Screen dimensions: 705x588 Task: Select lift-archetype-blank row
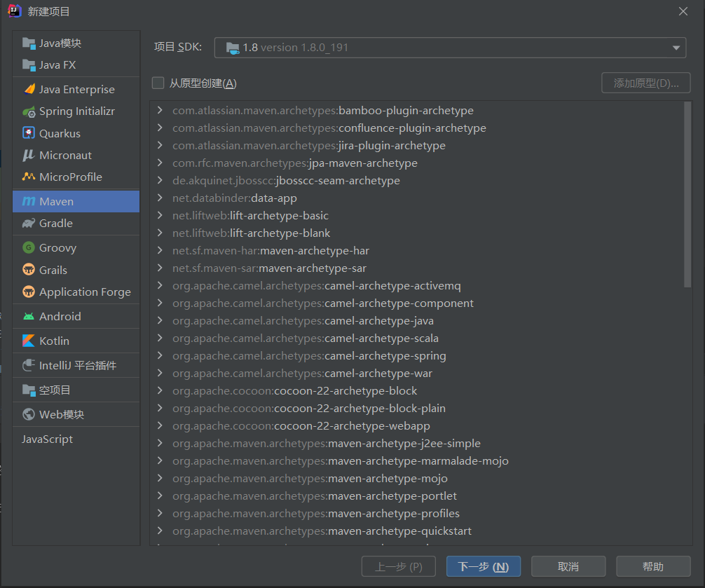coord(416,233)
